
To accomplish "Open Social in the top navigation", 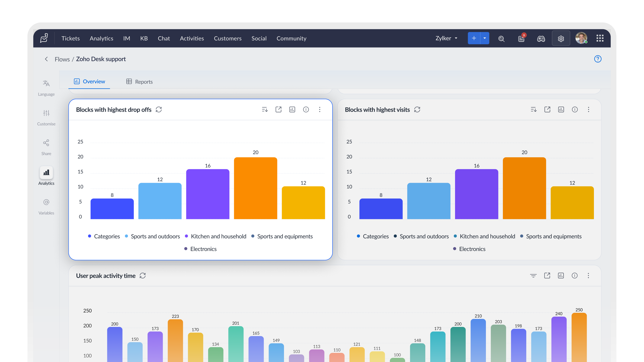I will [259, 38].
